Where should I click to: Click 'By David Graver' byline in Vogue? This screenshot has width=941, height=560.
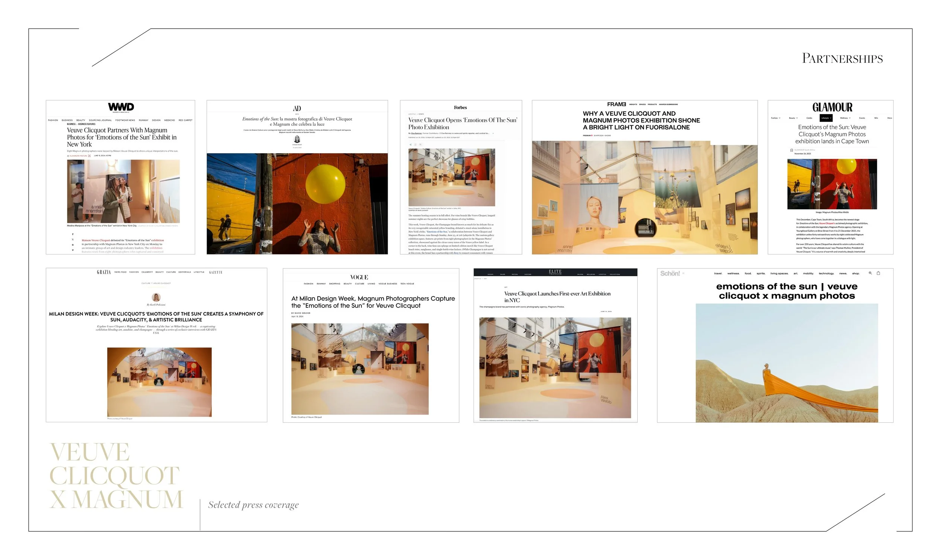(x=301, y=313)
